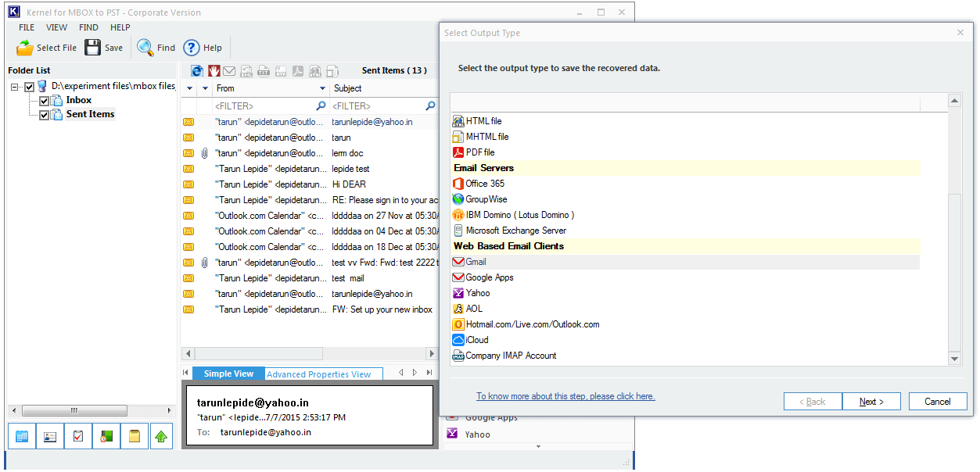Screen dimensions: 980x472
Task: Click the MHTML export icon
Action: 332,71
